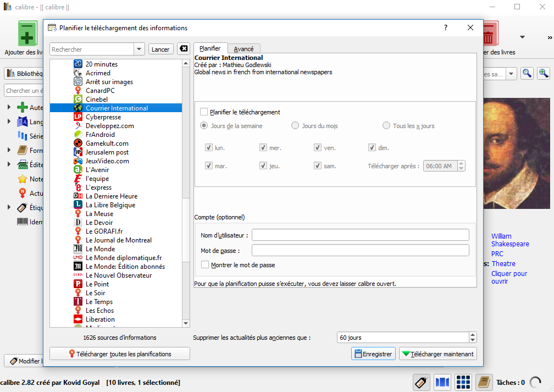The height and width of the screenshot is (392, 554).
Task: Open the cover browser icon in status bar
Action: point(442,382)
